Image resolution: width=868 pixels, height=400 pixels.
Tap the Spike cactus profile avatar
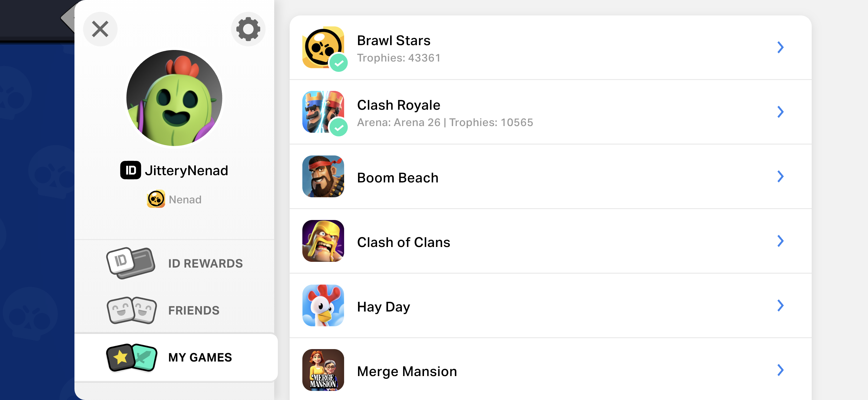pyautogui.click(x=174, y=98)
